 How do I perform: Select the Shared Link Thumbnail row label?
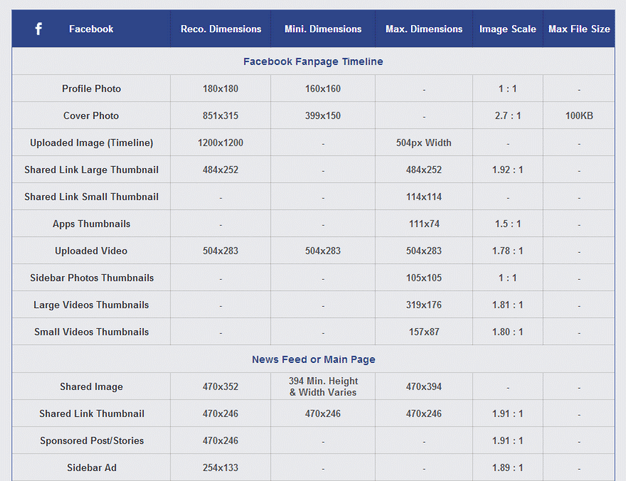point(92,414)
